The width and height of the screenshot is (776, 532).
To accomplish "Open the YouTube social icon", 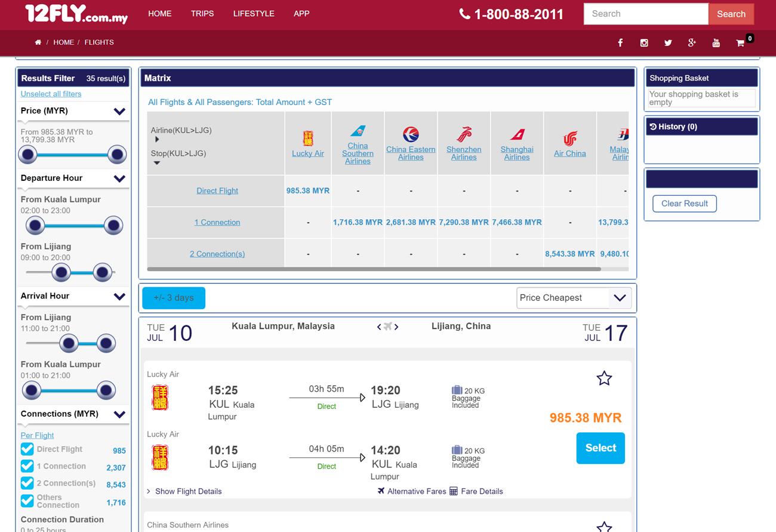I will [716, 42].
